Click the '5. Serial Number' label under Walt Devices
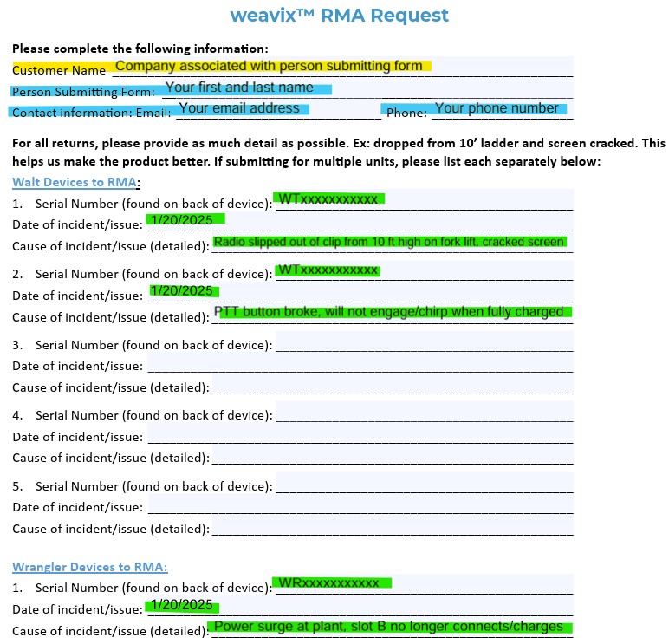 [x=142, y=486]
